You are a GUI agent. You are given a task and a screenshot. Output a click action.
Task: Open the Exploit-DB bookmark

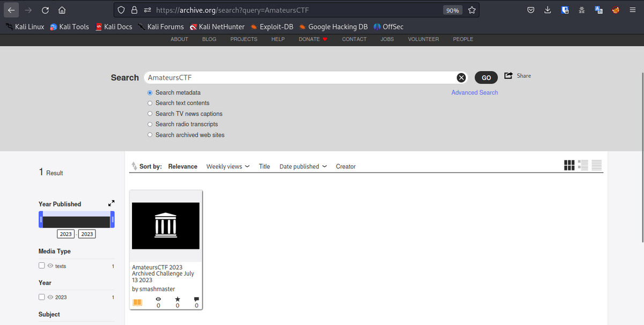271,27
